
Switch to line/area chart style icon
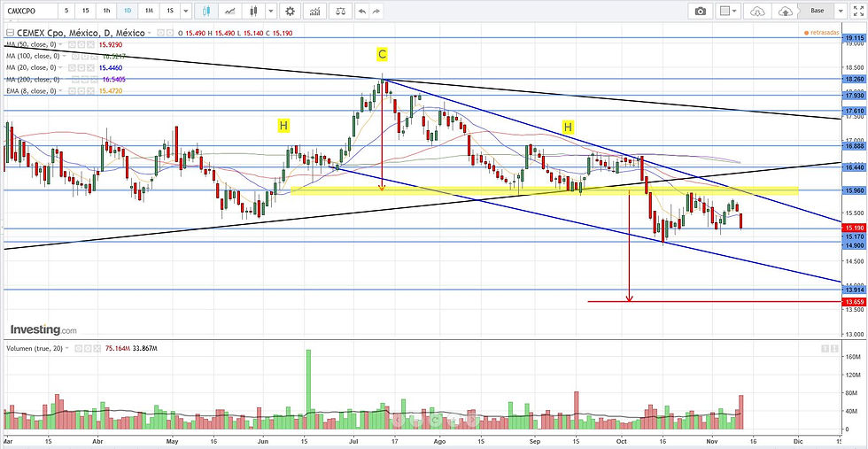pyautogui.click(x=230, y=11)
